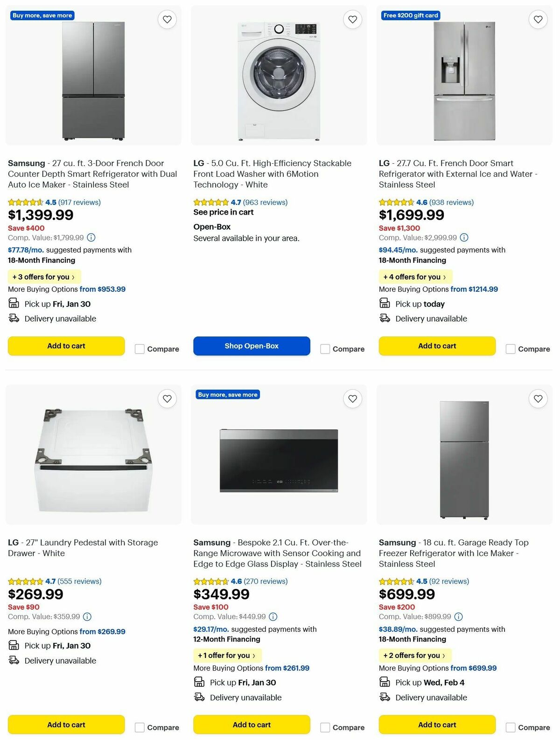
Task: Check Compare for the LG washer
Action: tap(325, 349)
